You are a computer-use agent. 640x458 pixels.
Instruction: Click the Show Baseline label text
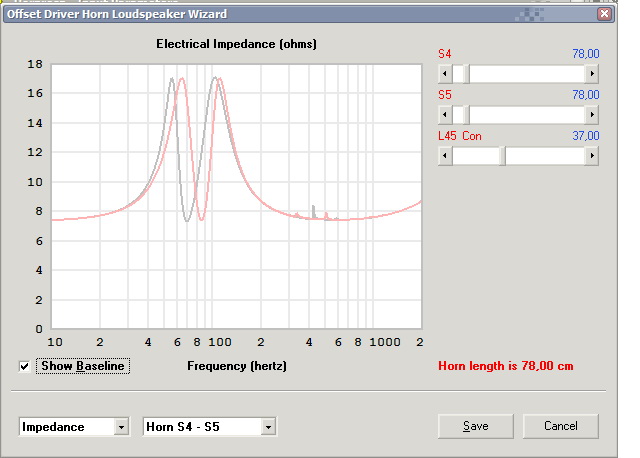pyautogui.click(x=83, y=366)
